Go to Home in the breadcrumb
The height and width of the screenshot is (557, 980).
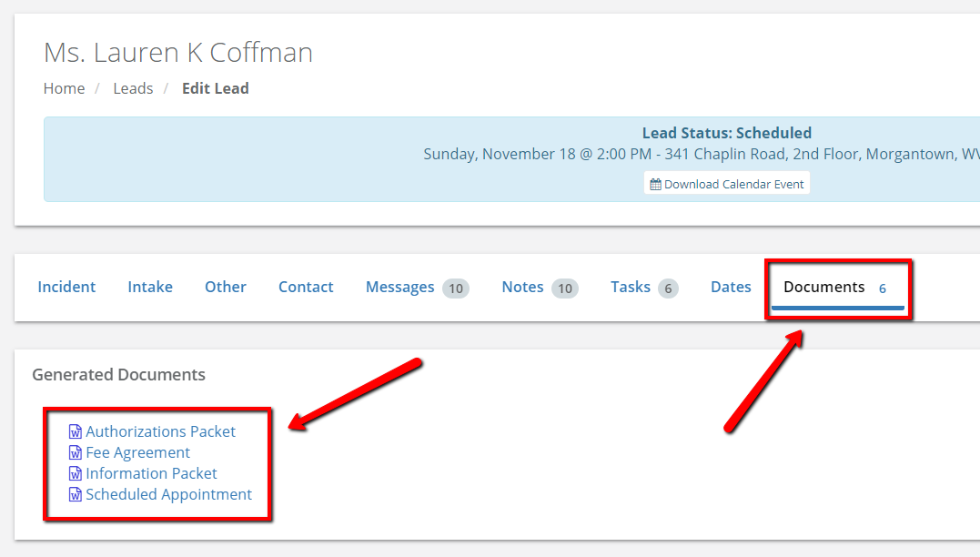click(64, 89)
